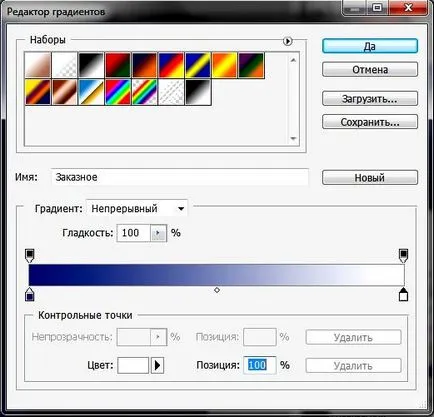This screenshot has height=417, width=434.
Task: Pick the transparent rainbow gradient preset
Action: coord(145,92)
